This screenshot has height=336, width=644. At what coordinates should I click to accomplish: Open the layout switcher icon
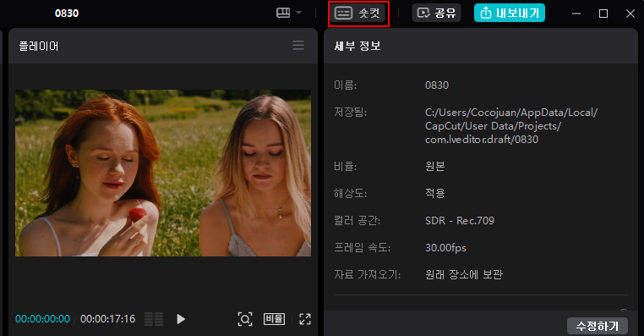tap(283, 13)
